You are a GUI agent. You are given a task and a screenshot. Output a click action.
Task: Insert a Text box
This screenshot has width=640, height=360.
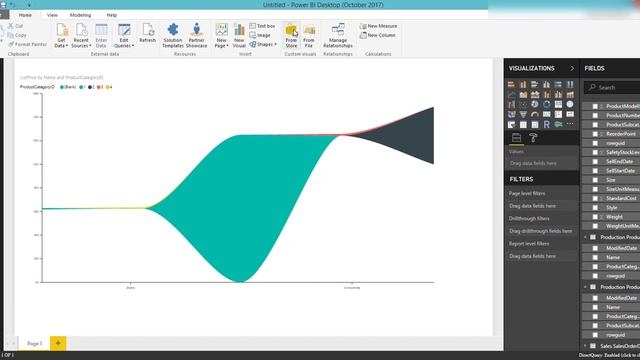(262, 26)
